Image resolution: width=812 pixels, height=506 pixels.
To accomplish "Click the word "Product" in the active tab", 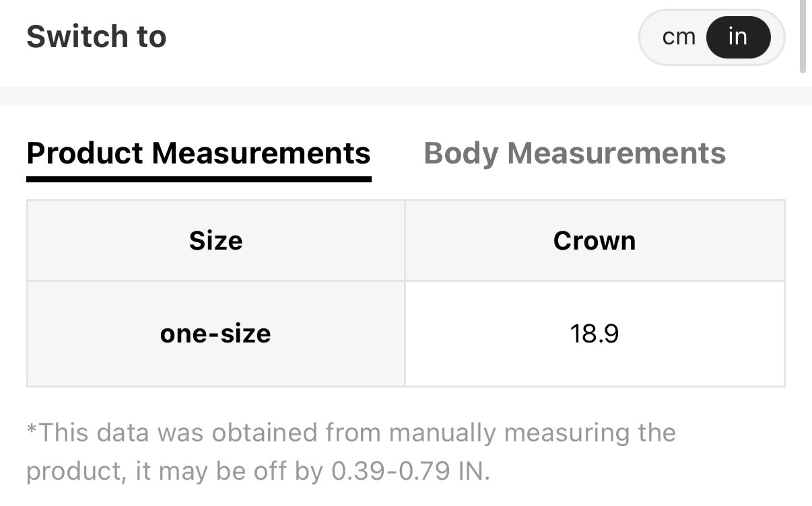I will (x=84, y=153).
